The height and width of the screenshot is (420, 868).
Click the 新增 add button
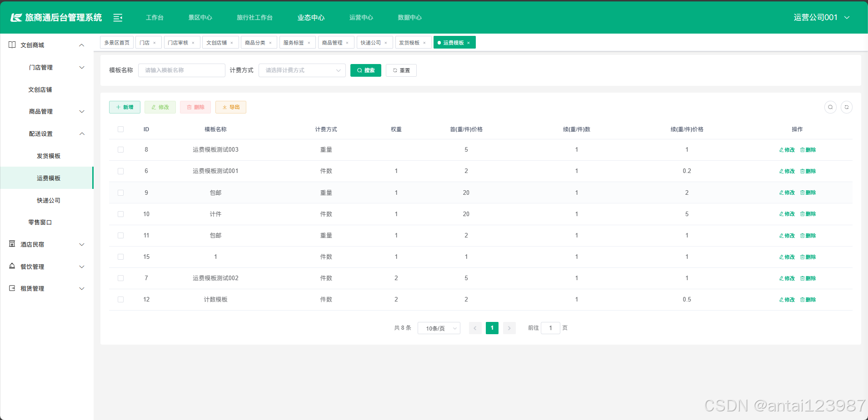(x=125, y=107)
